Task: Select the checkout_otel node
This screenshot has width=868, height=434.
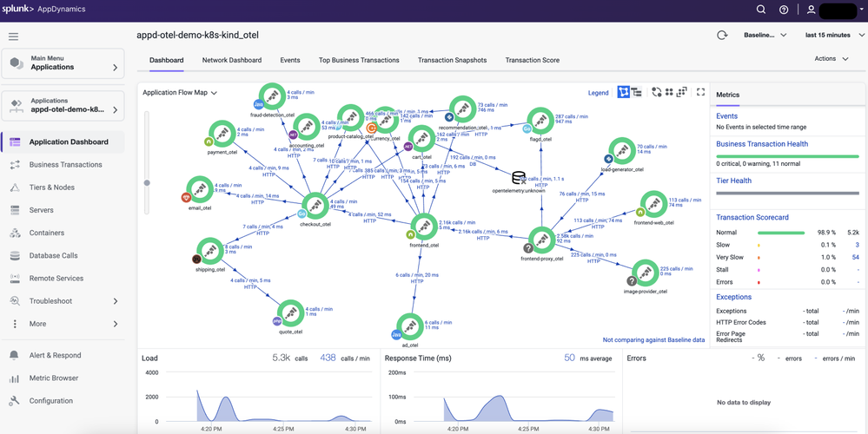Action: [315, 207]
